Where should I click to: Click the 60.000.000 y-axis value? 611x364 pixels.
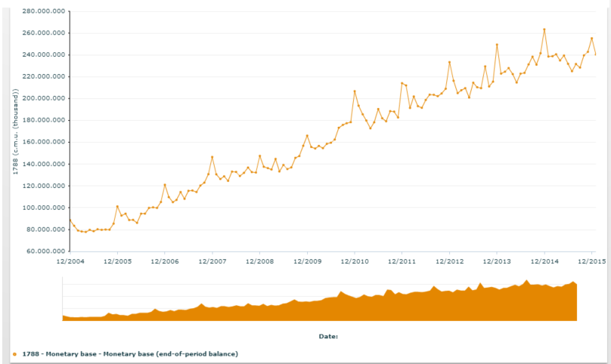click(45, 251)
